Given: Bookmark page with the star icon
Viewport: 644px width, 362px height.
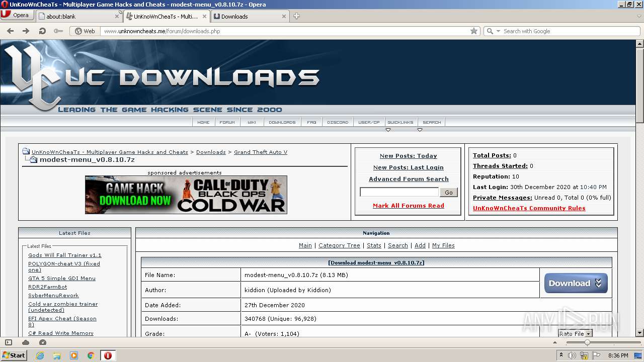Looking at the screenshot, I should pos(473,31).
